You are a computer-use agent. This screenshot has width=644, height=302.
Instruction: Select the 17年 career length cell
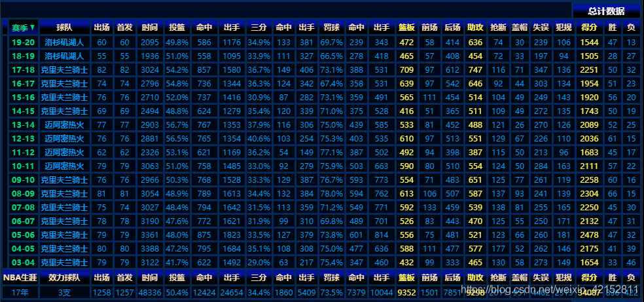tap(20, 293)
